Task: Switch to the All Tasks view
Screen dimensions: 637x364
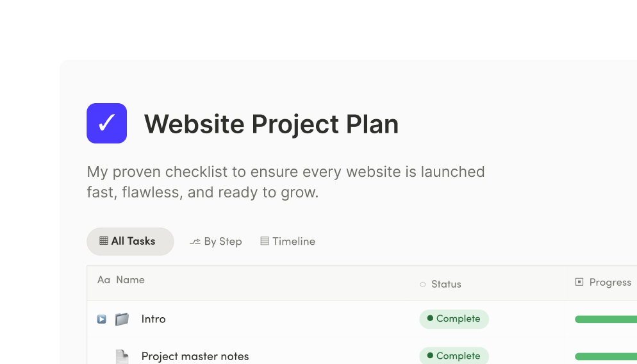Action: click(130, 242)
